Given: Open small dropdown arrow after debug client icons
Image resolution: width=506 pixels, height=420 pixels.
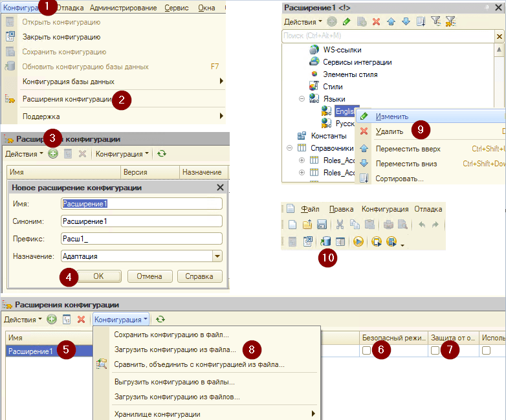Looking at the screenshot, I should [x=402, y=245].
